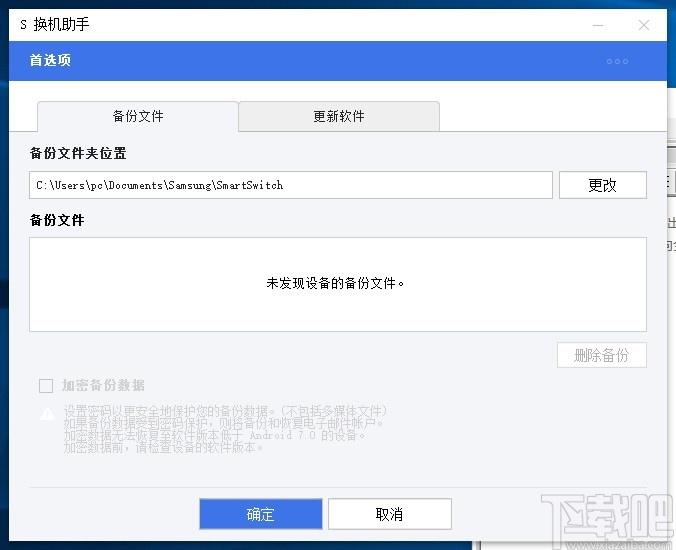The height and width of the screenshot is (550, 676).
Task: Click the 取消 button
Action: [390, 514]
